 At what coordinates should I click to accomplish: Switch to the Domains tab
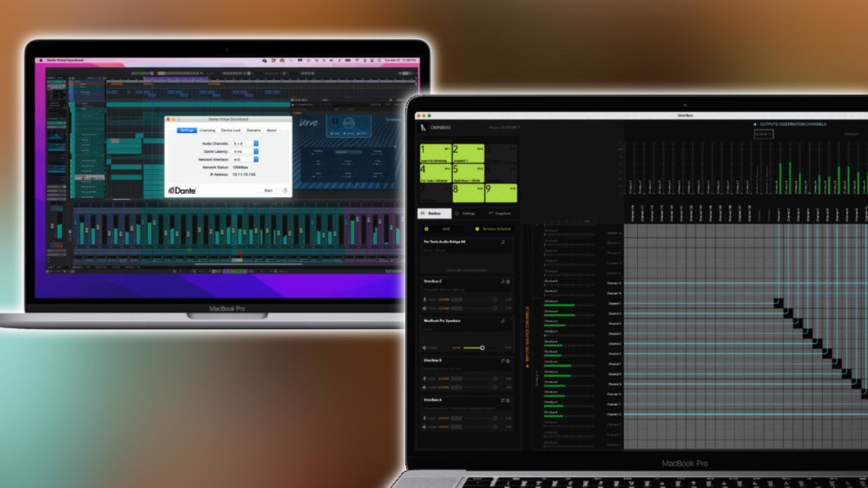pyautogui.click(x=253, y=130)
